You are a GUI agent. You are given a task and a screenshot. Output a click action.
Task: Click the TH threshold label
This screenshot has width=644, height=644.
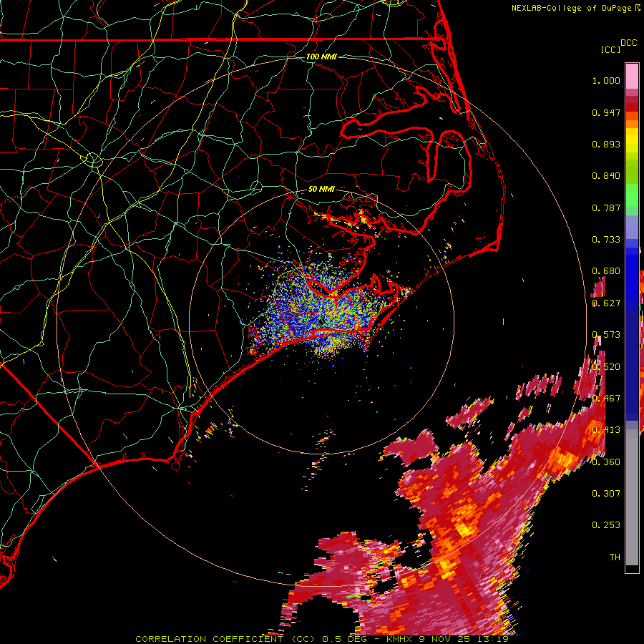[x=615, y=557]
